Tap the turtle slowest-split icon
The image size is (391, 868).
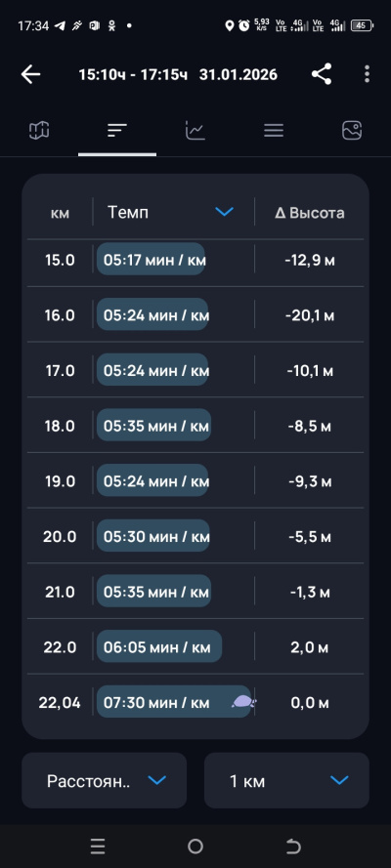pos(243,702)
